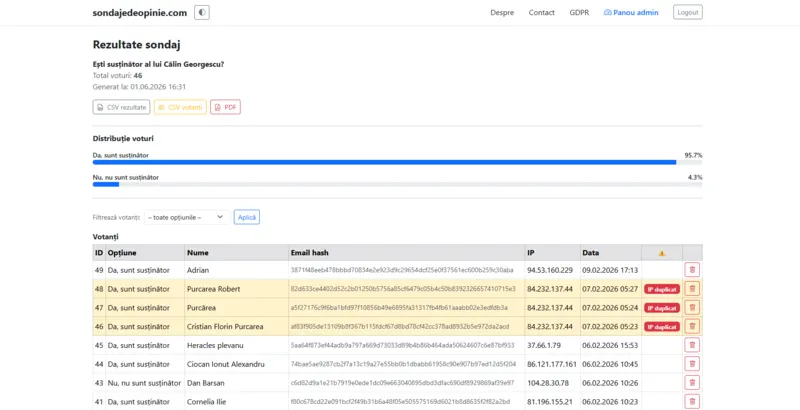
Task: Delete vote row for Purcărea ID 47
Action: [x=692, y=308]
